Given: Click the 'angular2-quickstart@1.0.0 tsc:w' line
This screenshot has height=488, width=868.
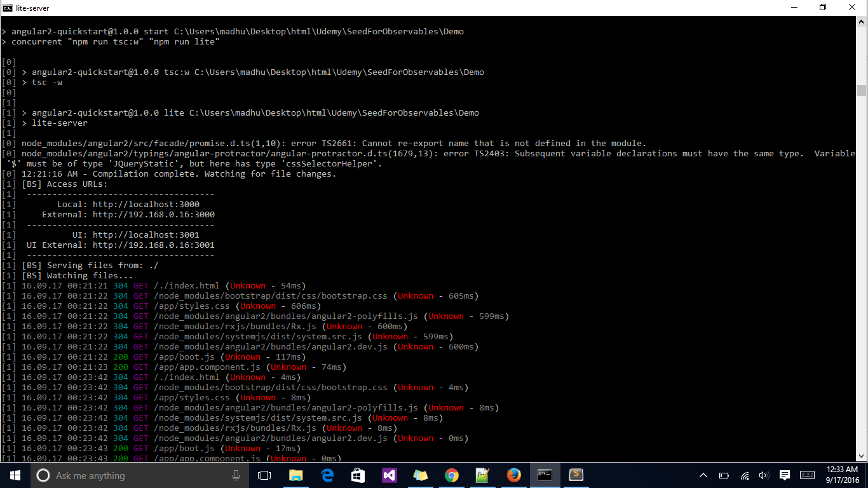Looking at the screenshot, I should point(252,72).
